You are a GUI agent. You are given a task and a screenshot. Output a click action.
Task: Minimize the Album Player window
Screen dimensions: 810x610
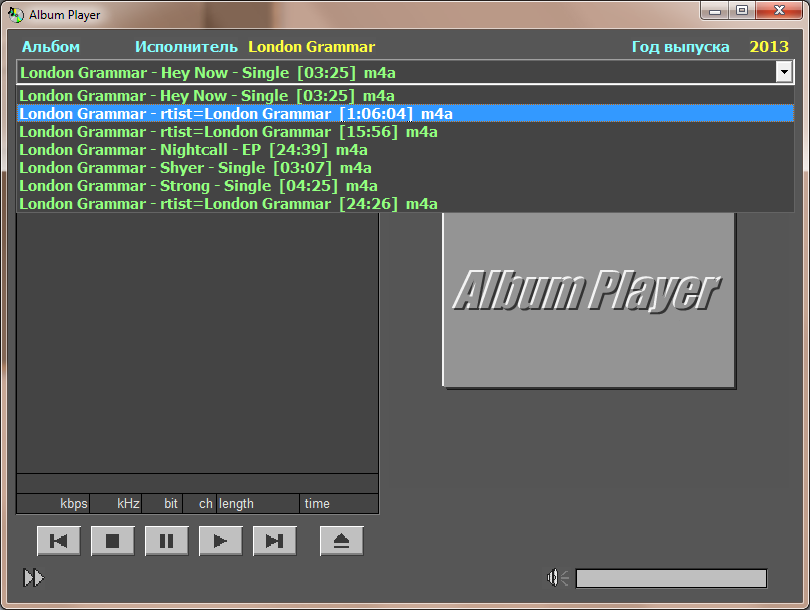click(x=715, y=11)
